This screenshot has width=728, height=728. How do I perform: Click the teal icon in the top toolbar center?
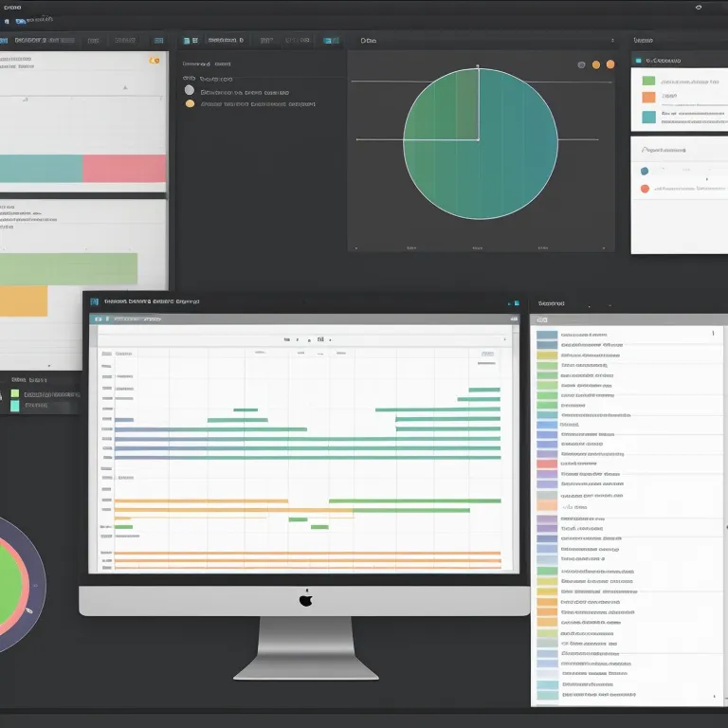(330, 41)
